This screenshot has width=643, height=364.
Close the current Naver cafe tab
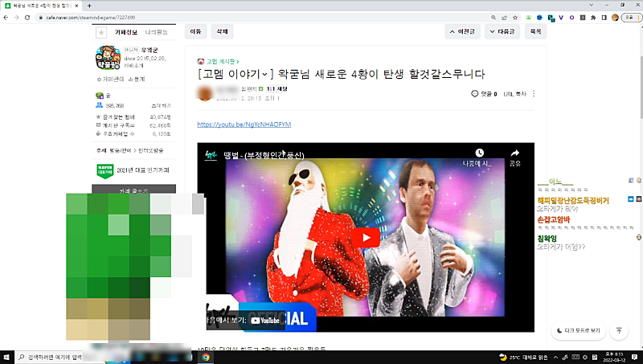(76, 6)
